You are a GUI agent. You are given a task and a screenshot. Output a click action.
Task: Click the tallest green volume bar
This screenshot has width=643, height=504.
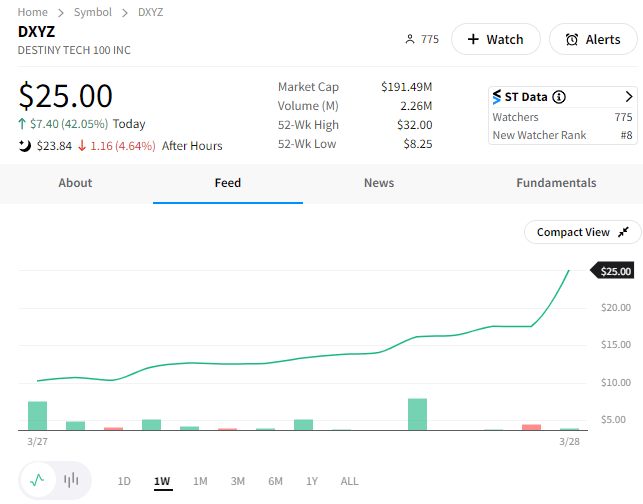(417, 414)
